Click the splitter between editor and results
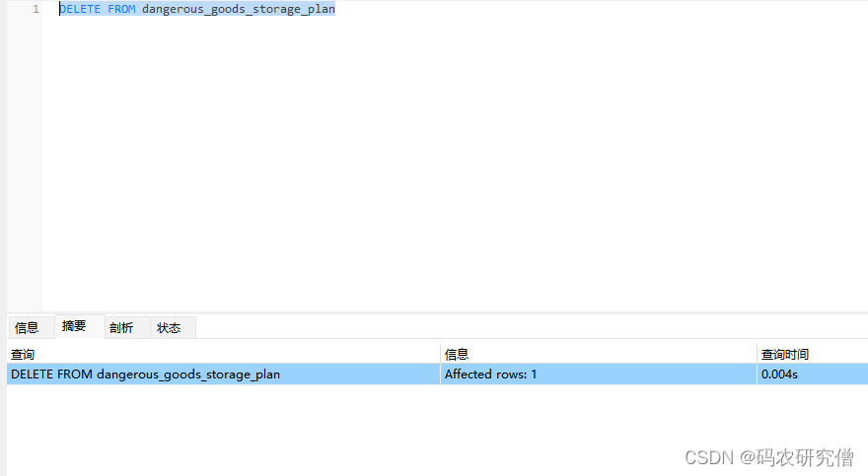The height and width of the screenshot is (476, 868). (x=434, y=312)
